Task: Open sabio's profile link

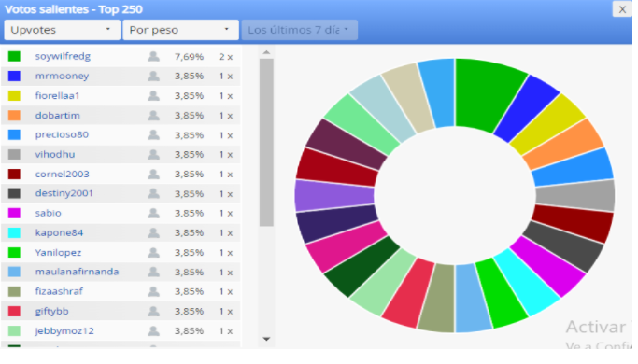Action: tap(48, 213)
